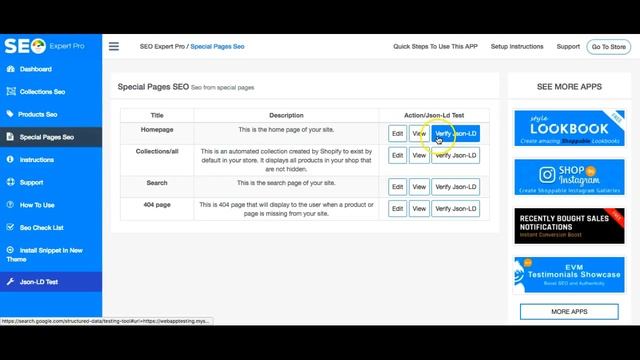Click the Title column header
This screenshot has height=360, width=640.
pos(157,116)
